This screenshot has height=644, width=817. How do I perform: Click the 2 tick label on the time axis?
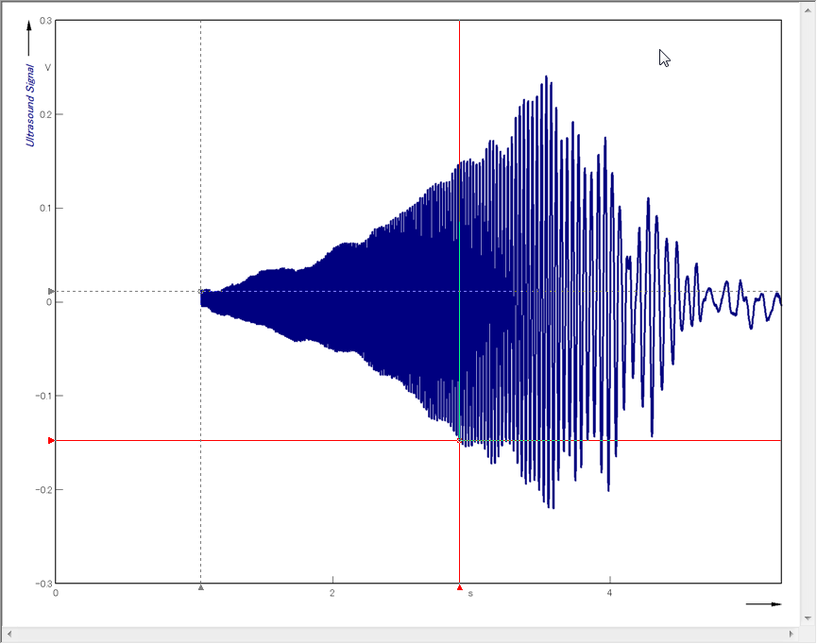332,593
